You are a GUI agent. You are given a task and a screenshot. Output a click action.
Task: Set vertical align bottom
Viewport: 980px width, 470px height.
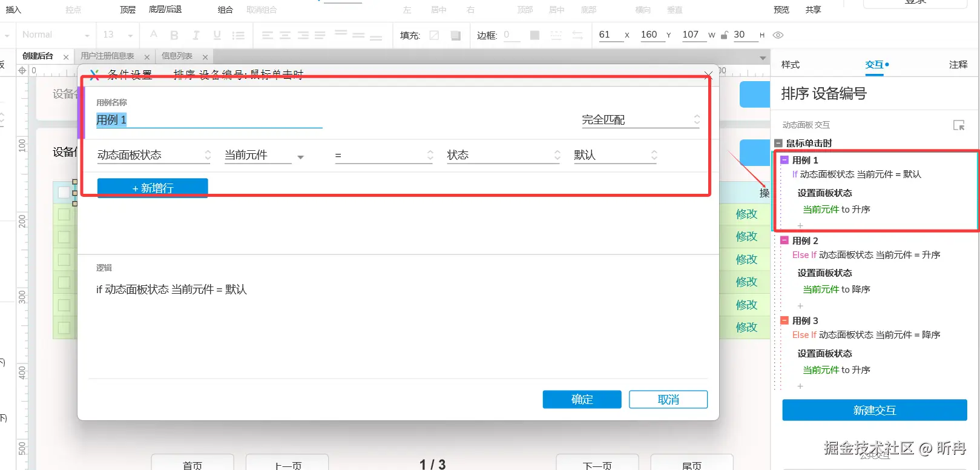pos(376,38)
